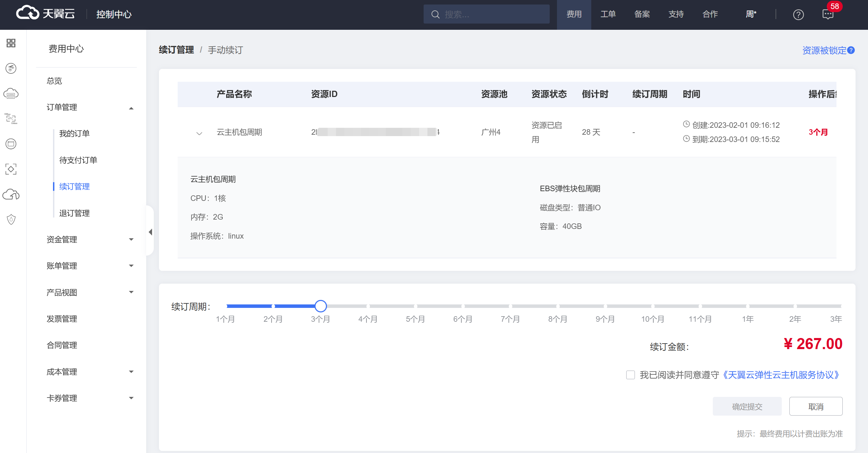Click the cloud server icon in sidebar
This screenshot has width=868, height=453.
(11, 94)
